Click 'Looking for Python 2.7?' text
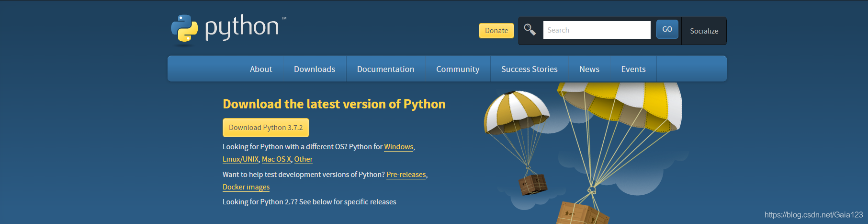This screenshot has height=224, width=868. pos(260,202)
